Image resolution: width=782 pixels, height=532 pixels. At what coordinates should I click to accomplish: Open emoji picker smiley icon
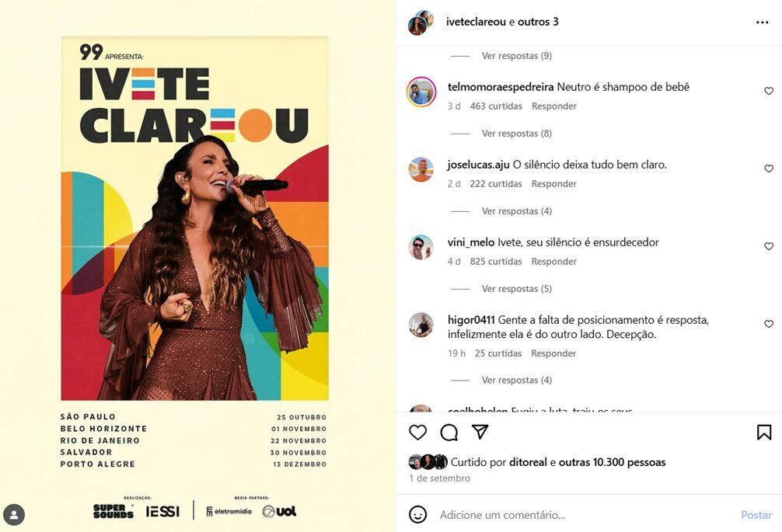click(x=418, y=515)
